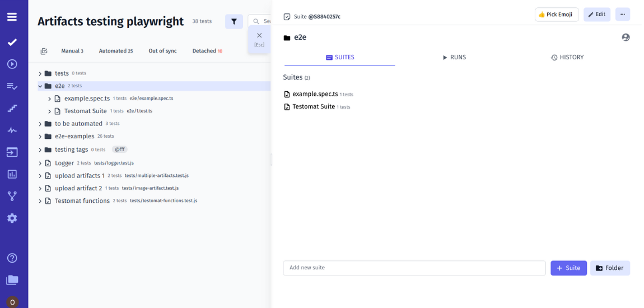Open the Plans checklist icon in sidebar
Viewport: 644px width, 308px height.
point(12,86)
